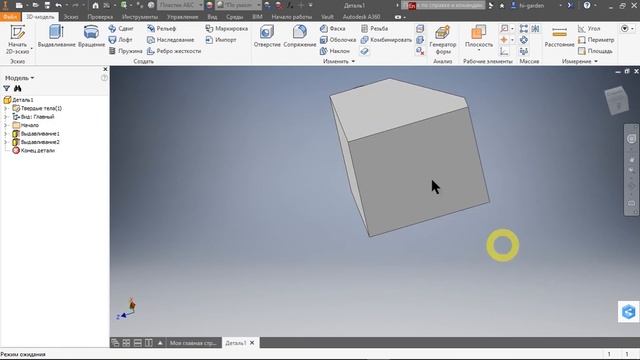Screen dimensions: 640x360
Task: Close the Деталь1 document tab
Action: [252, 343]
